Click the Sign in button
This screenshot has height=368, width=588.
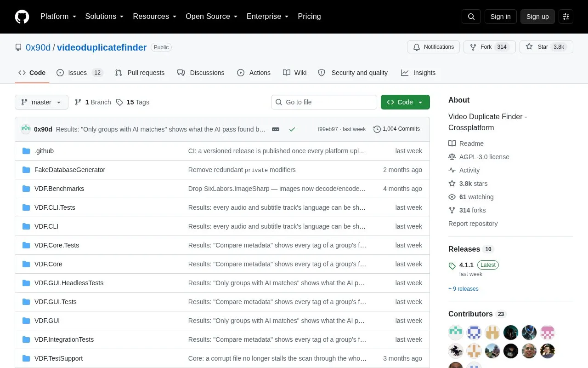tap(500, 17)
